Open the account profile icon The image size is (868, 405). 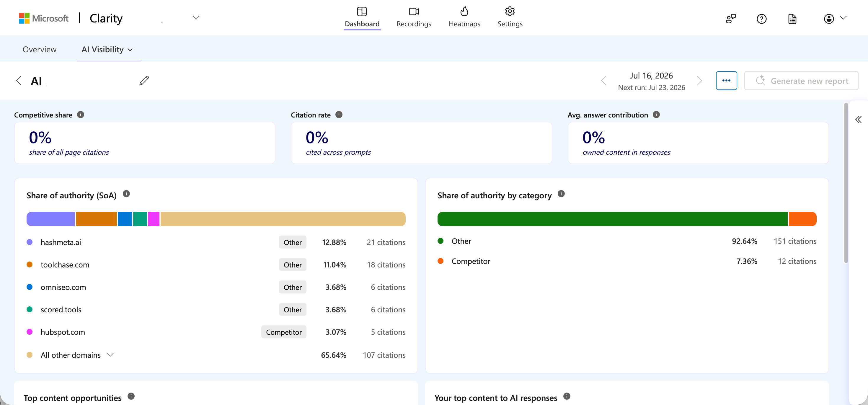pyautogui.click(x=828, y=19)
